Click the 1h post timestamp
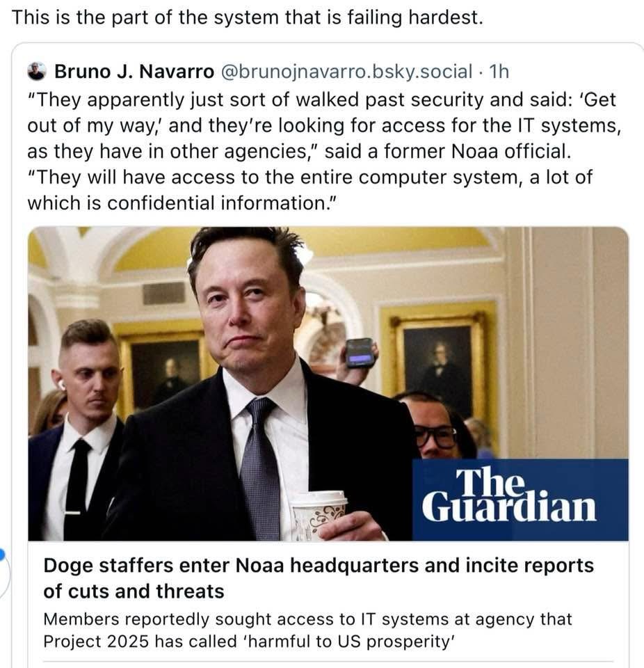The height and width of the screenshot is (668, 644). (499, 72)
